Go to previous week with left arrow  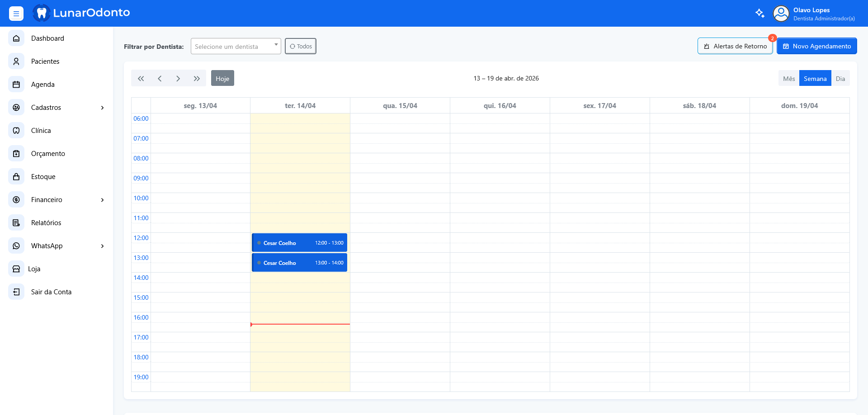pos(160,79)
